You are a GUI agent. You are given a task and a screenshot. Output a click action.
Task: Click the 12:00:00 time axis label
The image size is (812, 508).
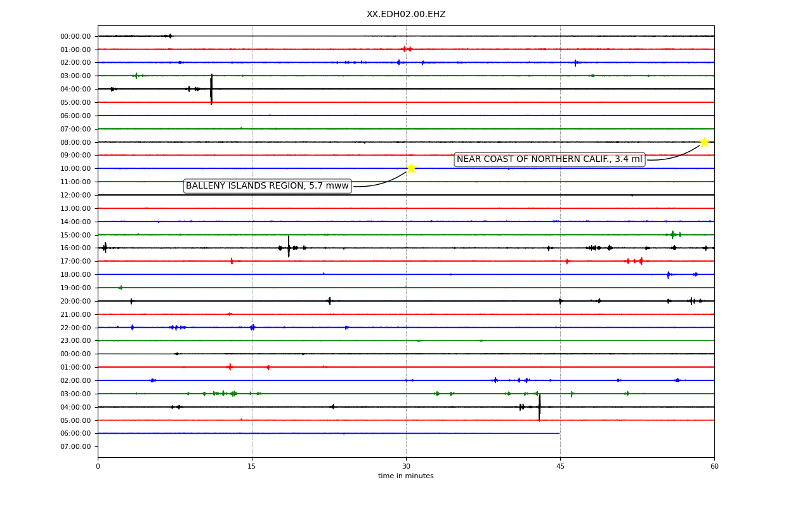75,195
